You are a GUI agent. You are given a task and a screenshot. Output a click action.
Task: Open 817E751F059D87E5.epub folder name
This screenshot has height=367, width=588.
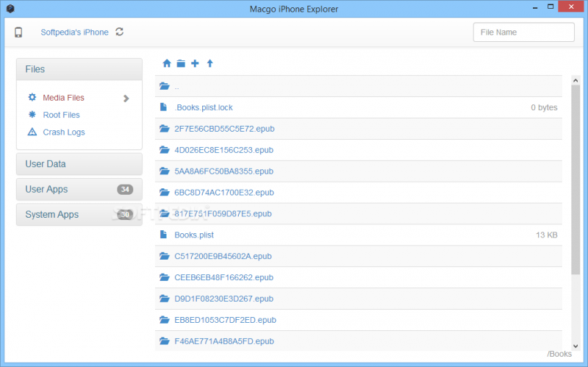(223, 213)
